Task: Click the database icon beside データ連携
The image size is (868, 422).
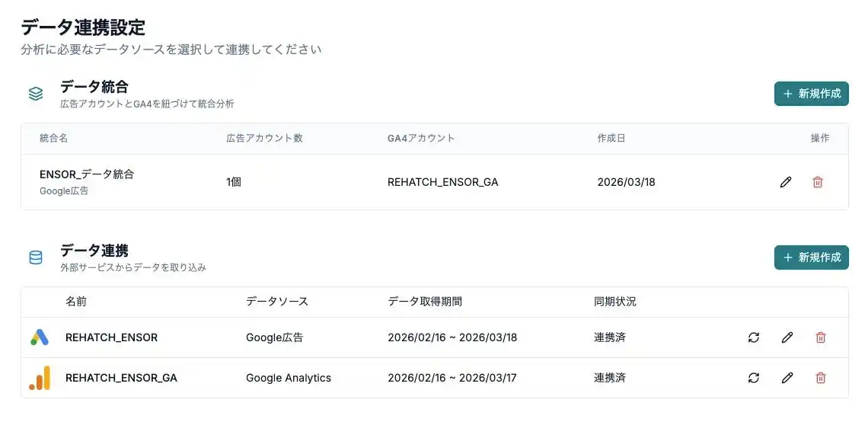Action: (x=36, y=257)
